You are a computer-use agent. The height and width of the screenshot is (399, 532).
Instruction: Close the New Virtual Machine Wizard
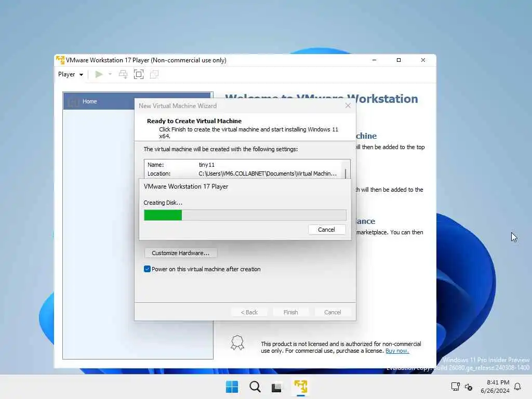pyautogui.click(x=348, y=106)
